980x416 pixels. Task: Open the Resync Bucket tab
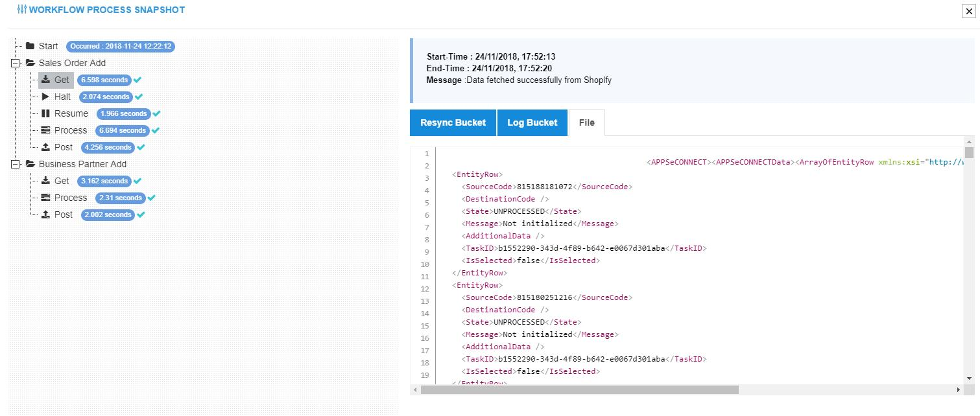coord(453,122)
